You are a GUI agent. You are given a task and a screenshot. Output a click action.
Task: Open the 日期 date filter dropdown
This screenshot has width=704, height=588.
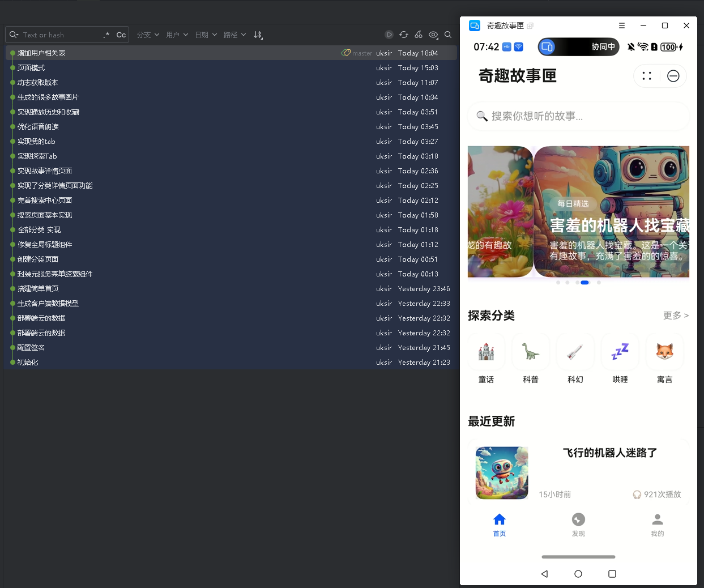206,35
